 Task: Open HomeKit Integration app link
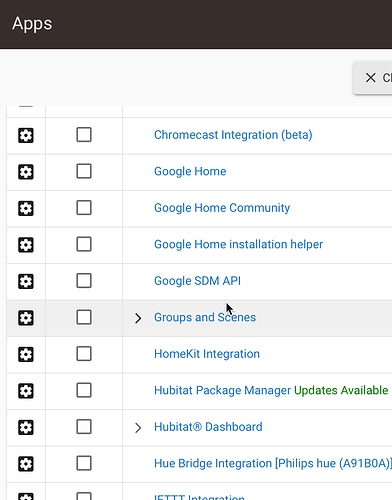(x=207, y=354)
